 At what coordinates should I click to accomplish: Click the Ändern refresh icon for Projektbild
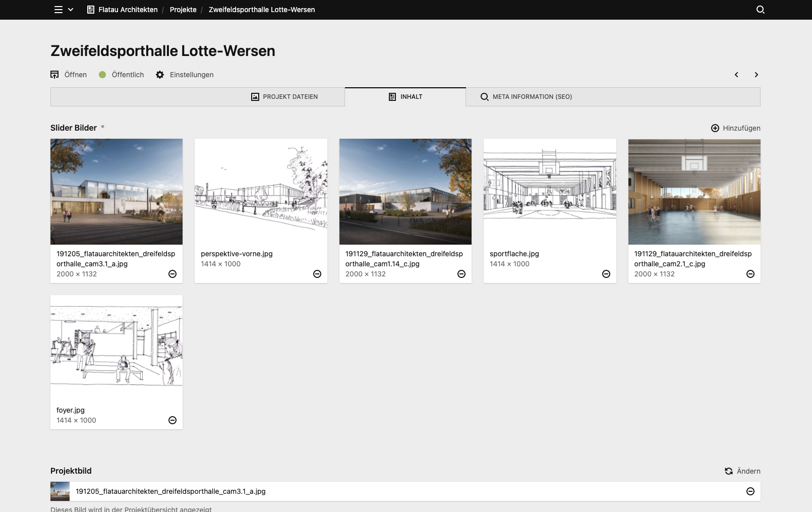tap(728, 471)
